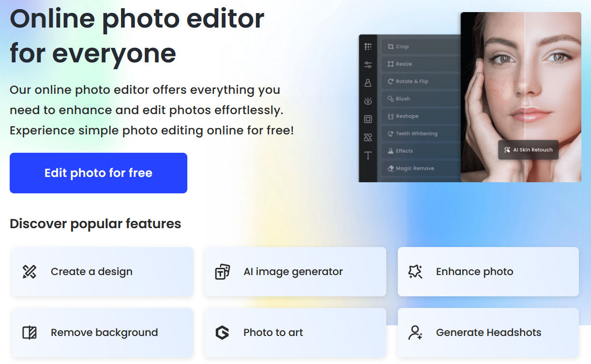Click the before/after divider line on portrait
The width and height of the screenshot is (591, 364).
click(x=525, y=97)
